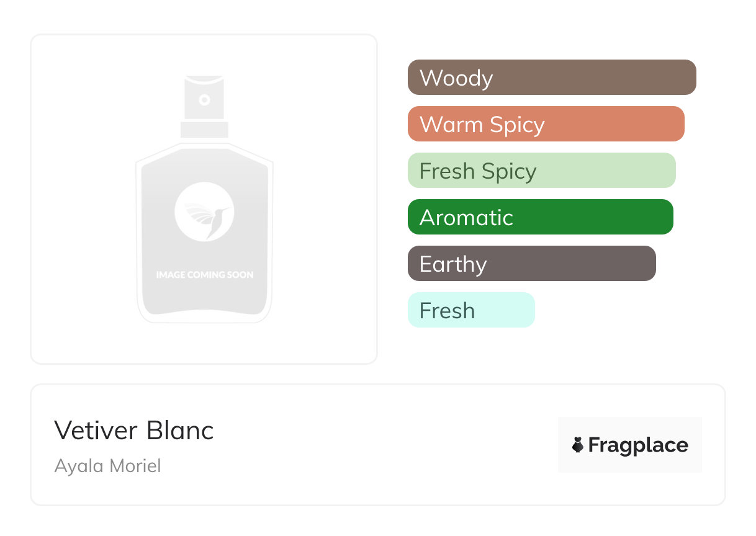Pick the green Aromatic accord bar
756x536 pixels.
pos(540,217)
